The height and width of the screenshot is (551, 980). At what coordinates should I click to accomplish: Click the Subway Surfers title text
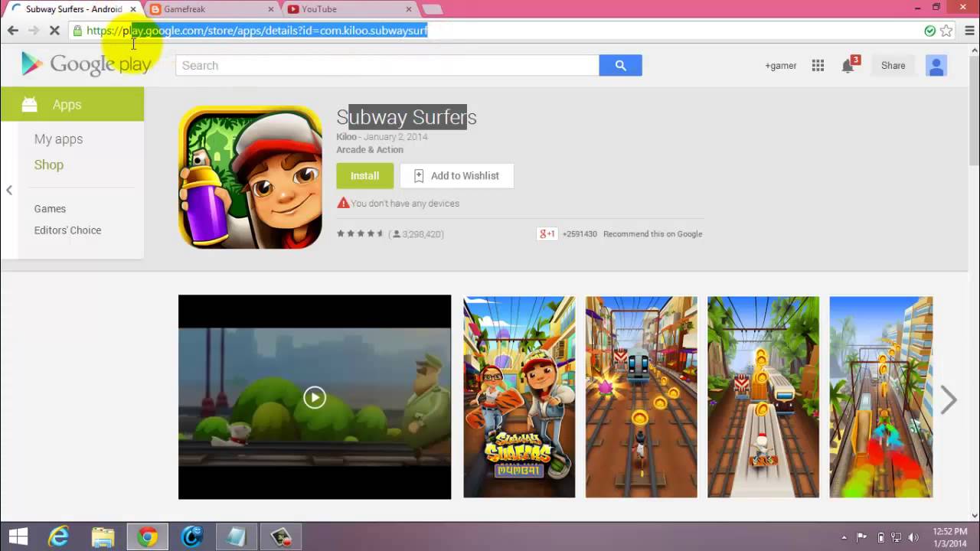(x=407, y=117)
